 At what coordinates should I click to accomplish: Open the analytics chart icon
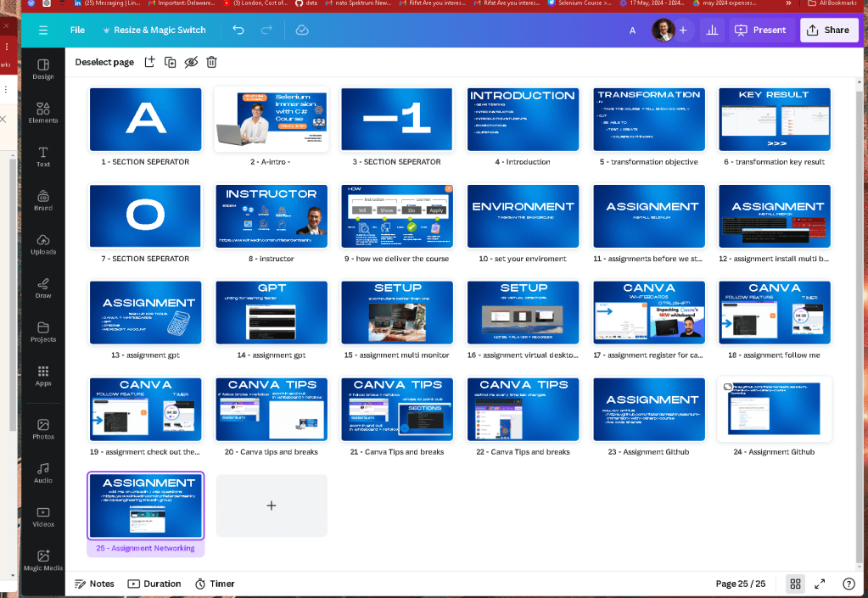(713, 31)
